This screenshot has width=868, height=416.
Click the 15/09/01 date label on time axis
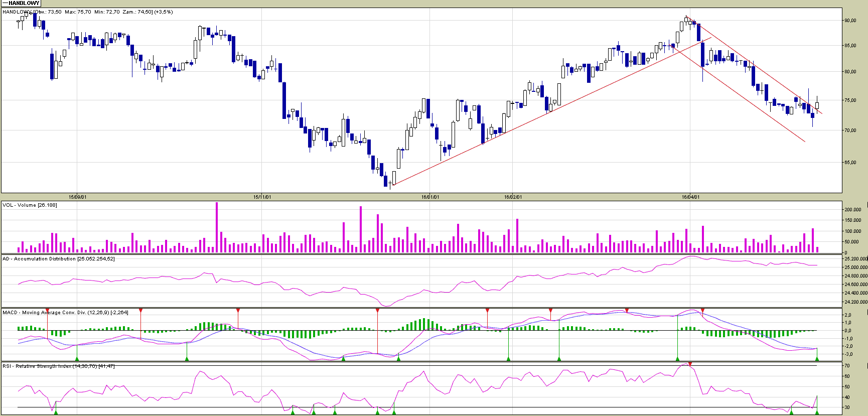coord(77,197)
